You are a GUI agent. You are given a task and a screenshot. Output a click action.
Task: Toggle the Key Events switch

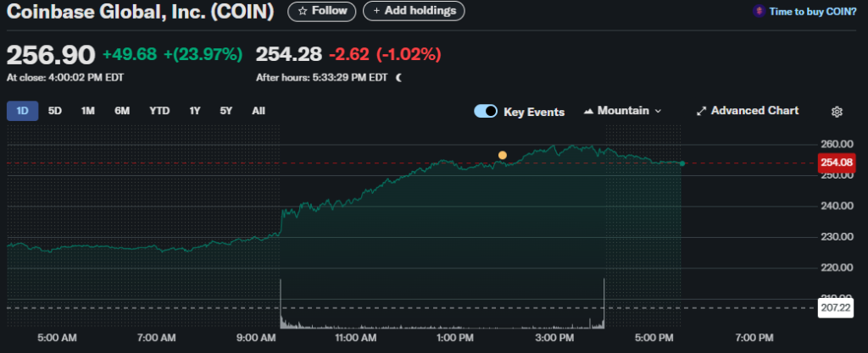(x=486, y=111)
